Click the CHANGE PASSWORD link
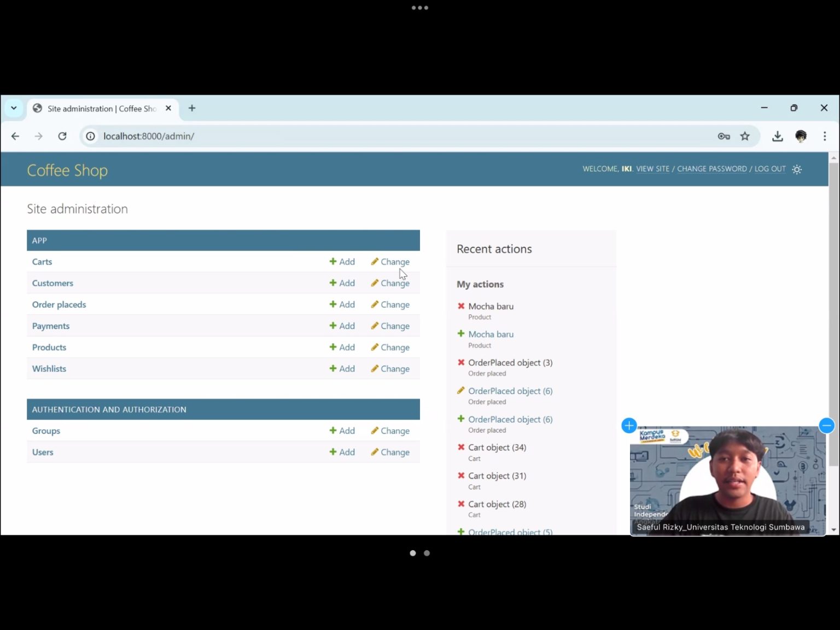Screen dimensions: 840x630 [712, 169]
